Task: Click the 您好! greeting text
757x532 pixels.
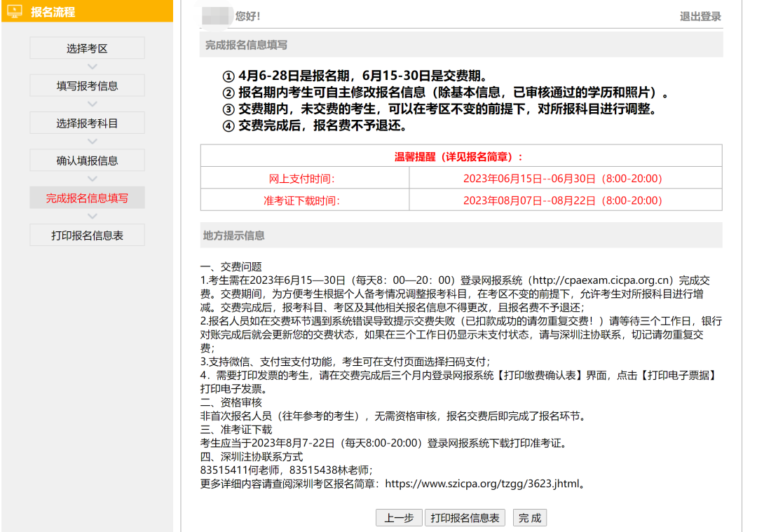Action: tap(247, 16)
